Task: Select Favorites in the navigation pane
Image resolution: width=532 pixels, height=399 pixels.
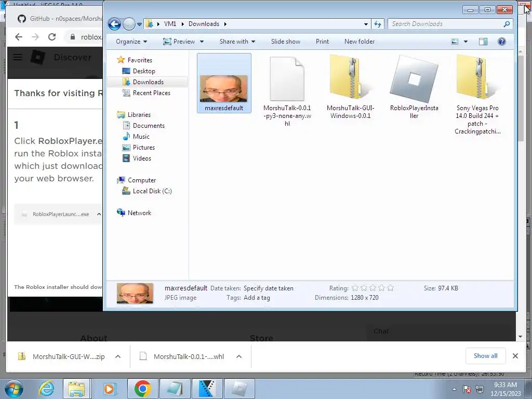Action: (x=139, y=60)
